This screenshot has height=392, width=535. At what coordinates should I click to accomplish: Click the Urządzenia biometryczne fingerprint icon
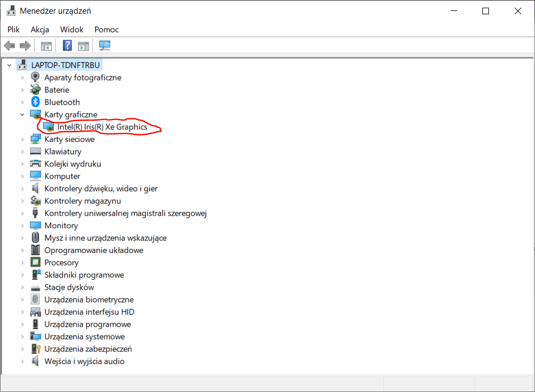pyautogui.click(x=35, y=299)
